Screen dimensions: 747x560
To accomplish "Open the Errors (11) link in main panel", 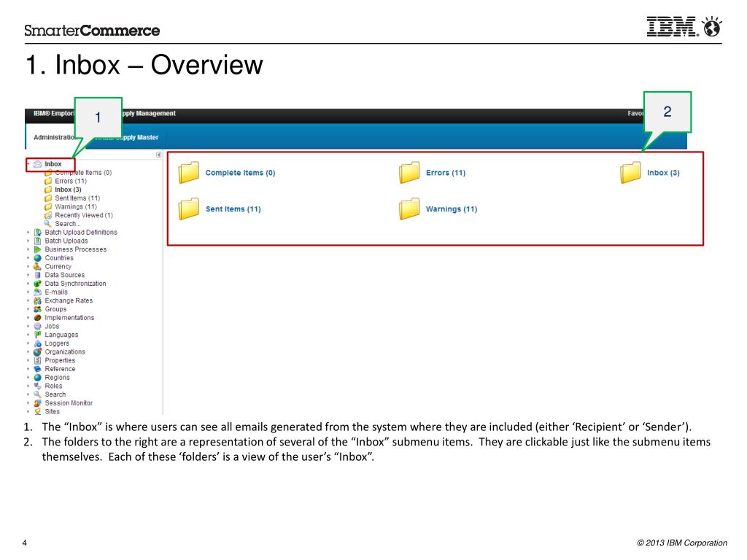I will point(446,173).
